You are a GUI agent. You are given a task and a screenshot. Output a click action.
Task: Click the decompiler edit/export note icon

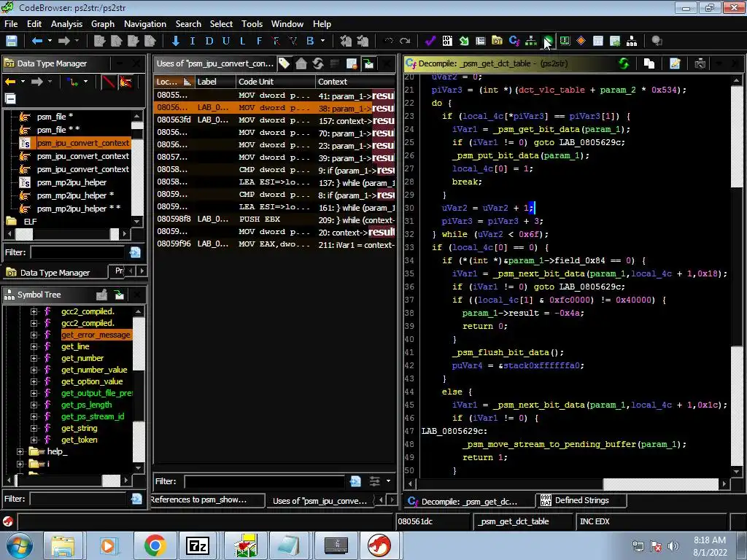coord(675,63)
